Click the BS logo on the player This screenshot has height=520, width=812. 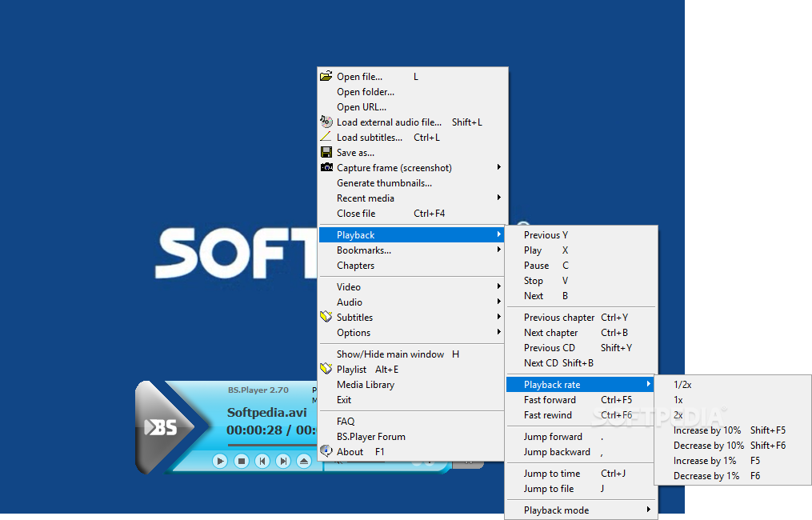click(x=161, y=428)
